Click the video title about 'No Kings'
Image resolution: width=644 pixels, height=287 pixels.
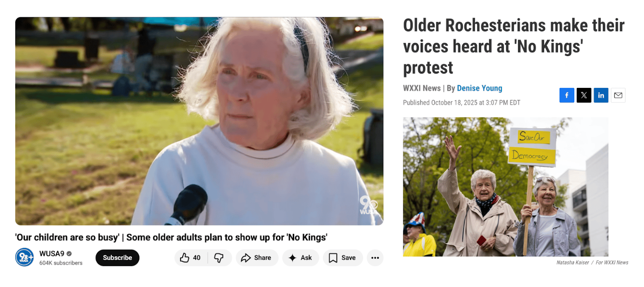click(171, 237)
